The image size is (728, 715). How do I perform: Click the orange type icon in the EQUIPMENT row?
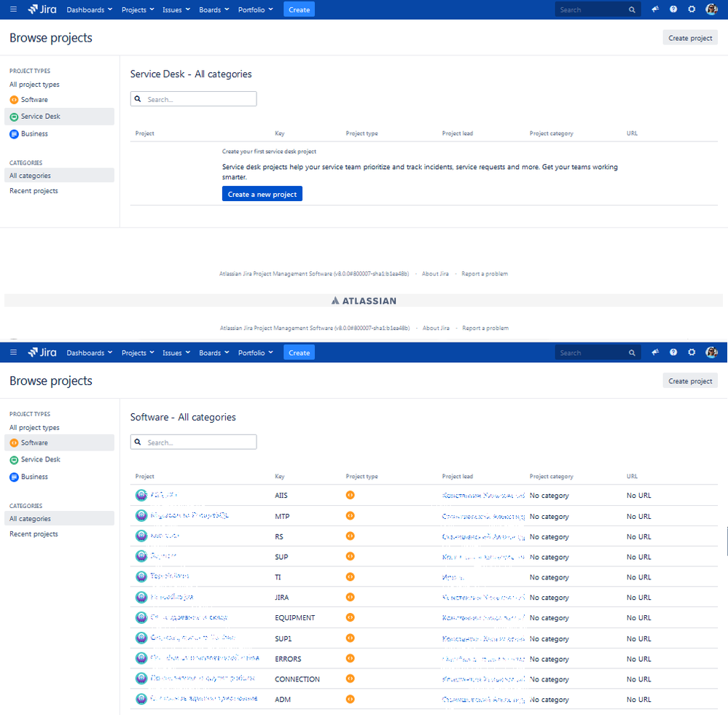click(x=350, y=617)
